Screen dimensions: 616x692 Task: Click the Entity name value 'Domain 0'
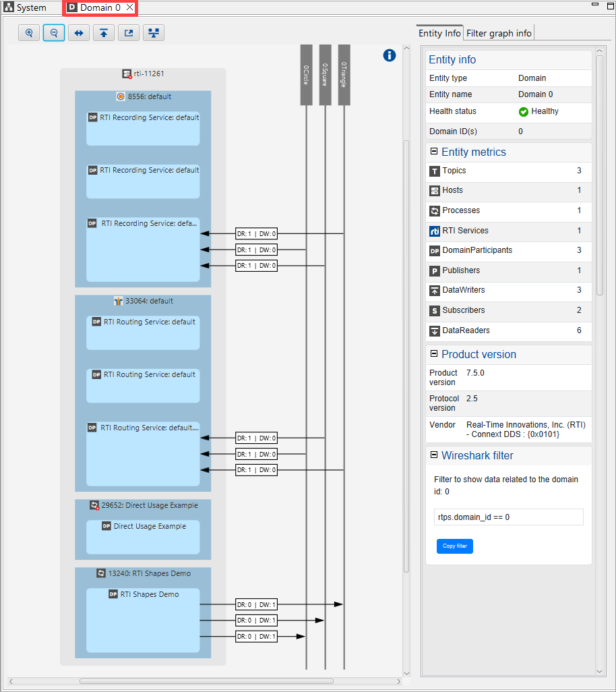click(x=535, y=94)
